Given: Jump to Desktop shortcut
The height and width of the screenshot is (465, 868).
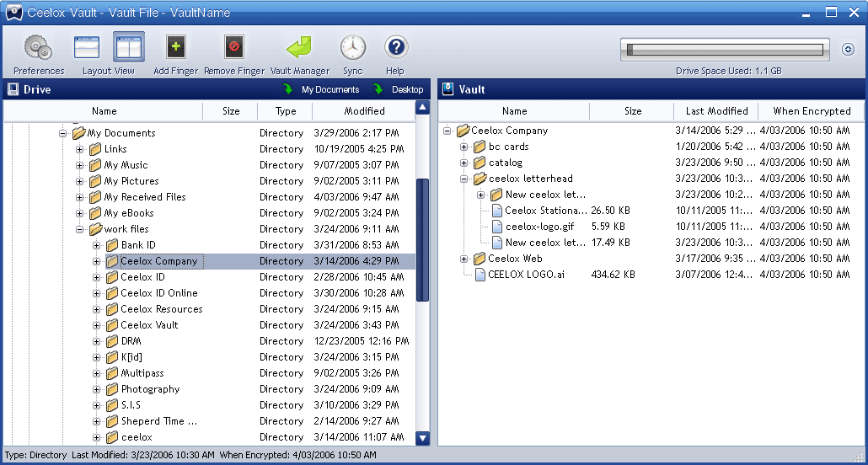Looking at the screenshot, I should (x=407, y=89).
